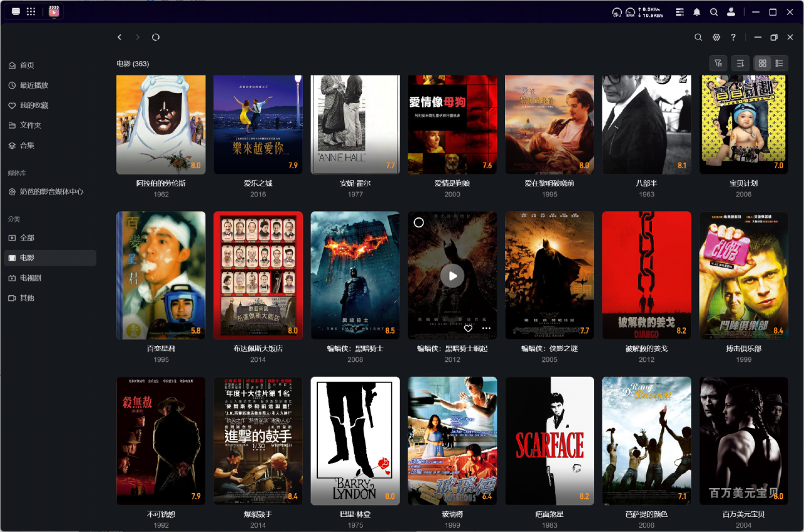Open search in the media app toolbar
This screenshot has height=532, width=804.
tap(698, 37)
